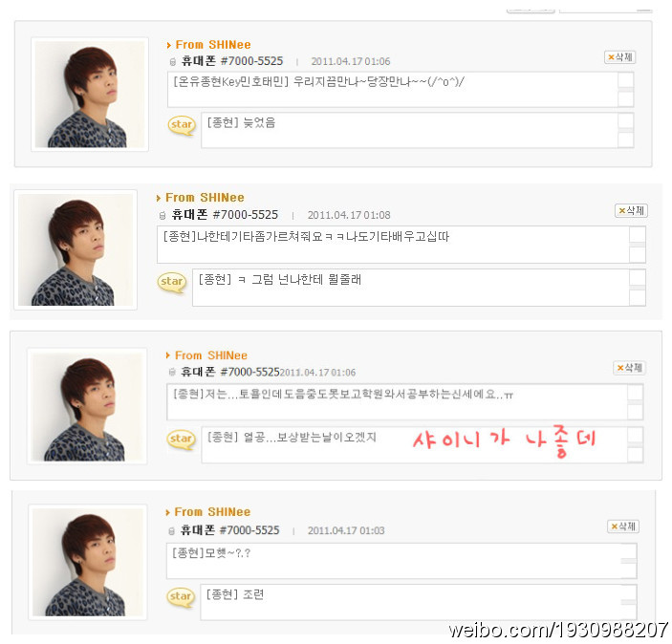The image size is (672, 644).
Task: Open the From SHINee header above 01:03 message
Action: (212, 512)
